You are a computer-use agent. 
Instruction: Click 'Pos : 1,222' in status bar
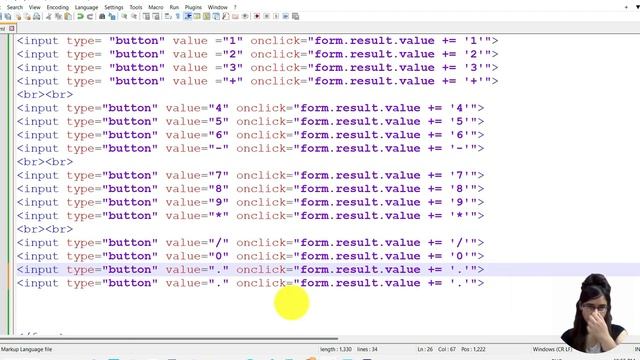point(473,349)
